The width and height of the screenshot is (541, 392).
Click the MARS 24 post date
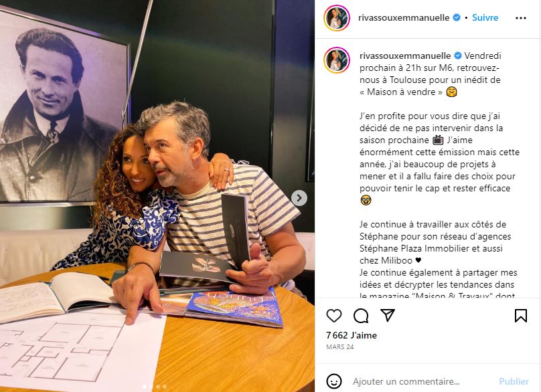[340, 347]
